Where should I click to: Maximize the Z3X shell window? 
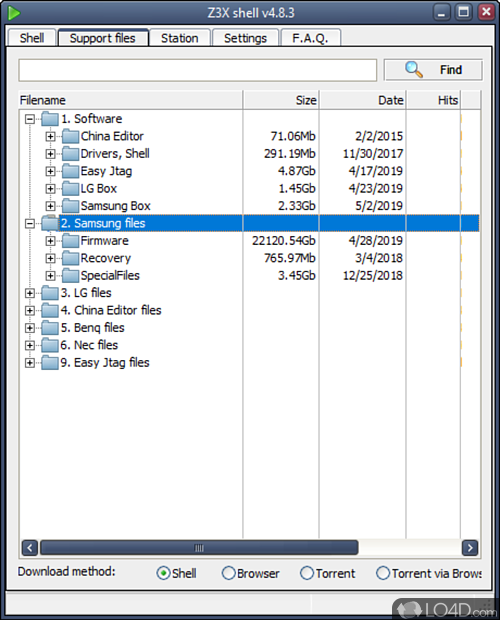click(464, 13)
